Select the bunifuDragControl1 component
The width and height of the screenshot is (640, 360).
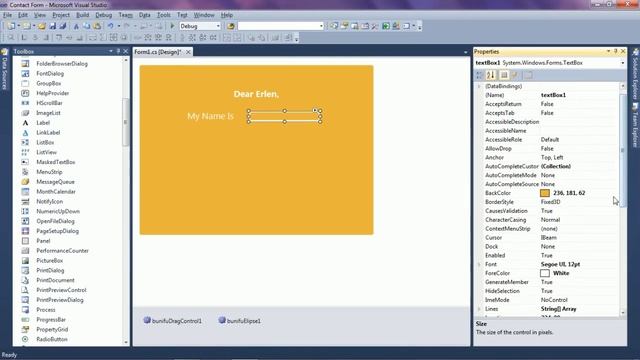(172, 321)
